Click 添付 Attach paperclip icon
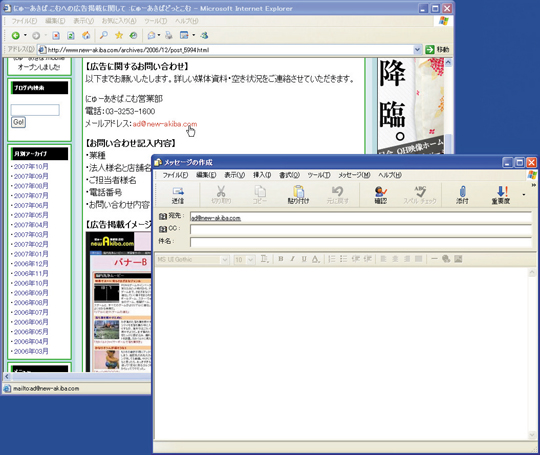Viewport: 540px width, 455px height. point(463,195)
